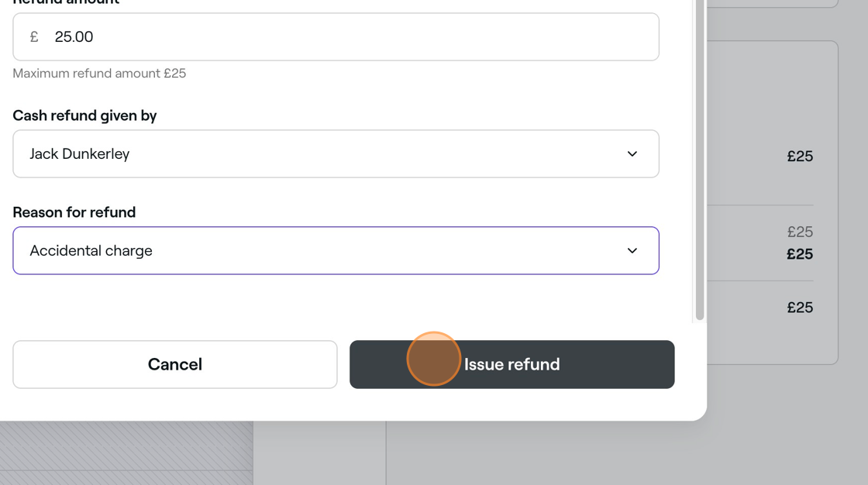Click the Reason for refund label
The image size is (868, 485).
click(74, 212)
